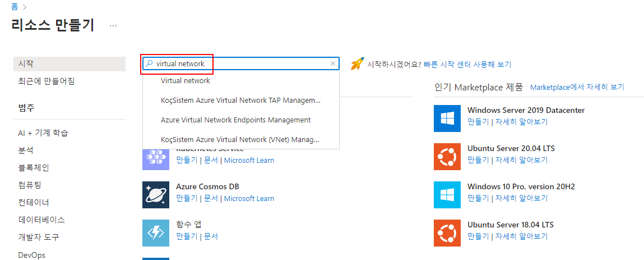
Task: Open 자세히 알아보기 for Ubuntu Server 18.04 LTS
Action: click(x=521, y=236)
